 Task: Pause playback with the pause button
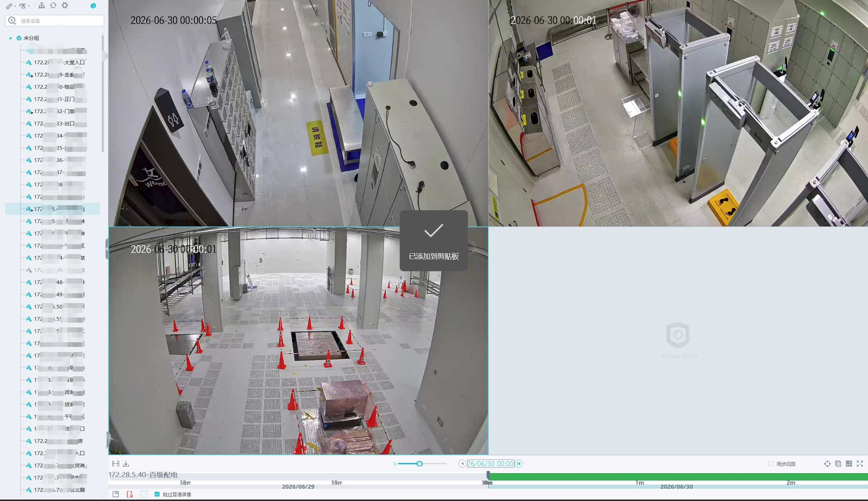click(x=519, y=464)
